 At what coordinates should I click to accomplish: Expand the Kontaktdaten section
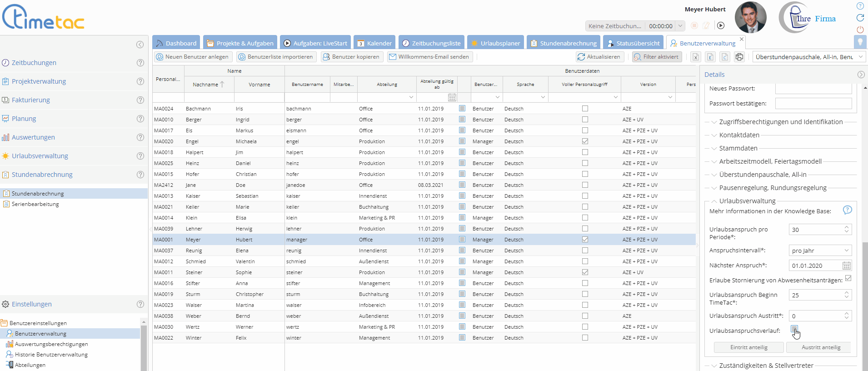739,135
